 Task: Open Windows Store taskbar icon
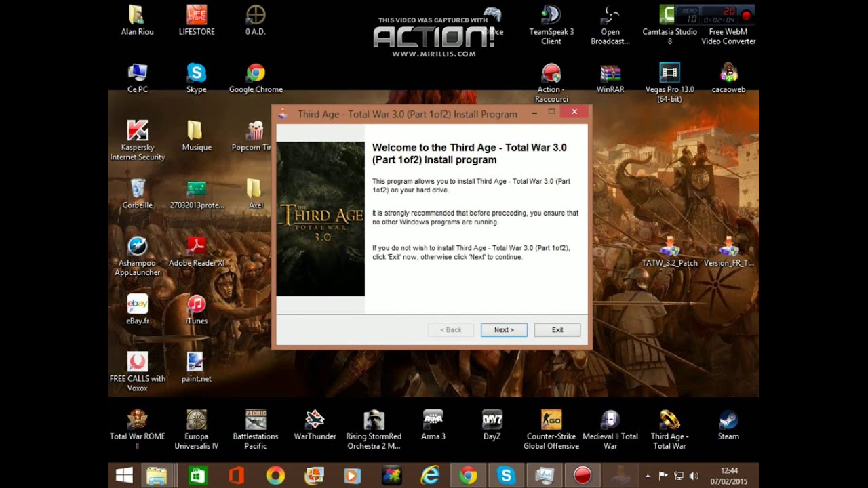click(x=197, y=476)
